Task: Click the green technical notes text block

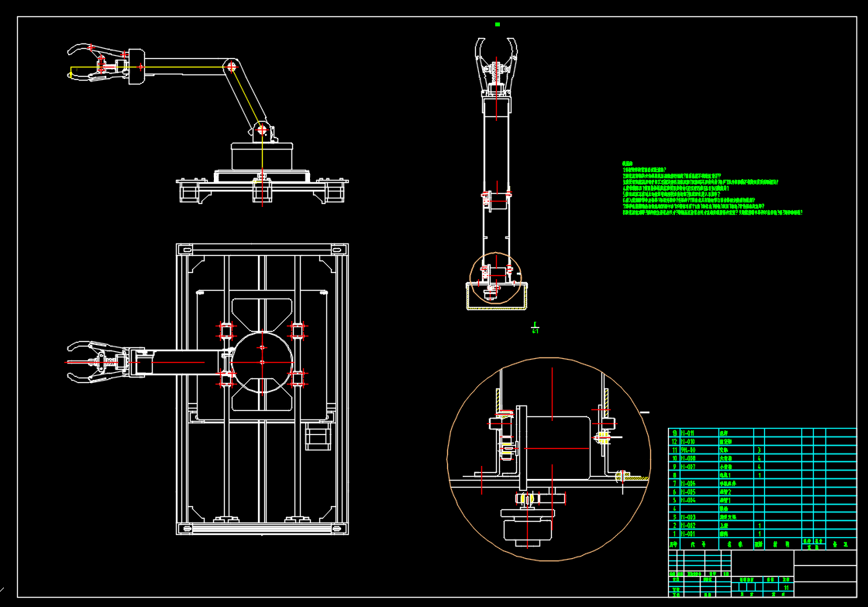Action: point(712,188)
